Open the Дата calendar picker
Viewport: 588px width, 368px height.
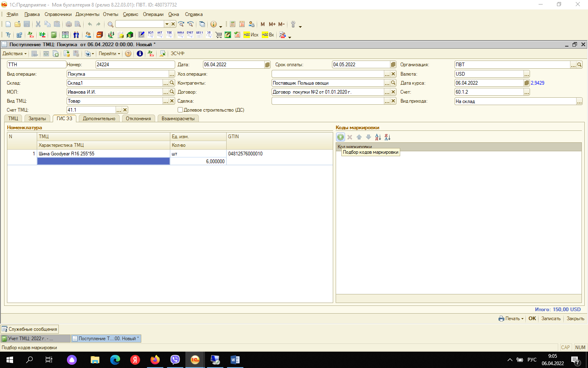click(267, 65)
